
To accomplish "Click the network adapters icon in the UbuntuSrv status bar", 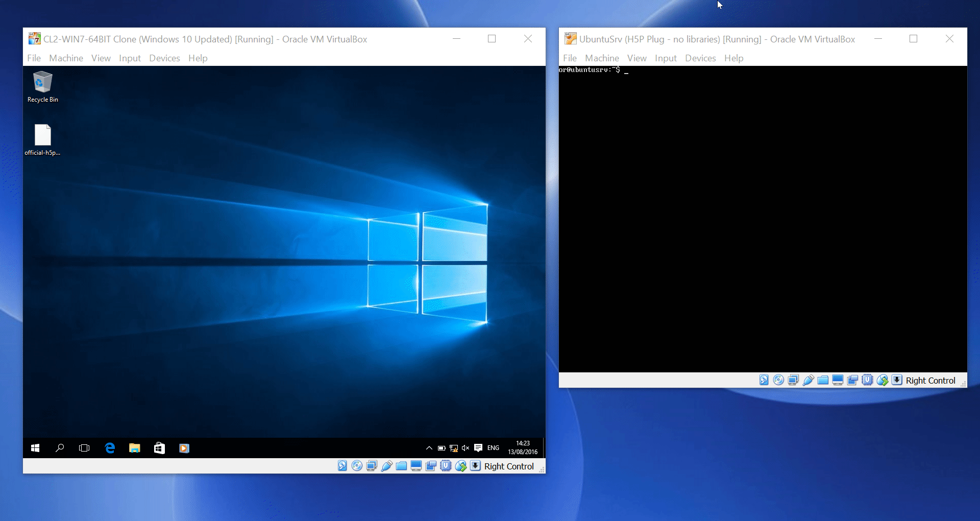I will (x=793, y=380).
